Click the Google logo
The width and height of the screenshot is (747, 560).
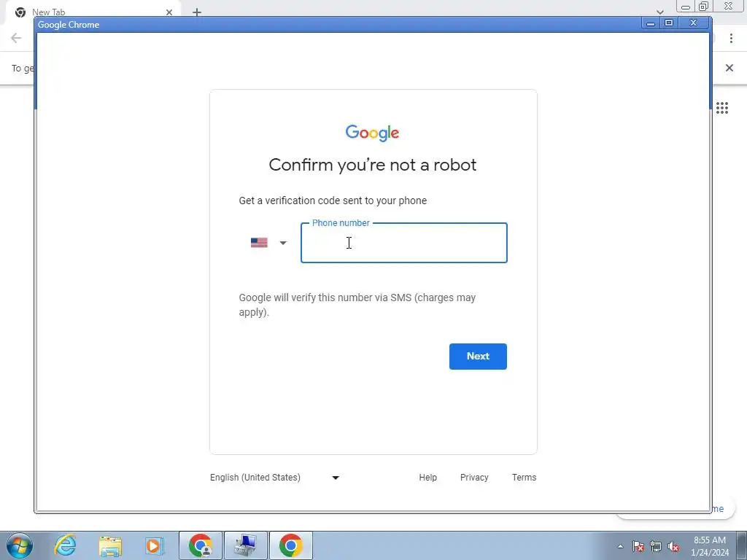[373, 133]
